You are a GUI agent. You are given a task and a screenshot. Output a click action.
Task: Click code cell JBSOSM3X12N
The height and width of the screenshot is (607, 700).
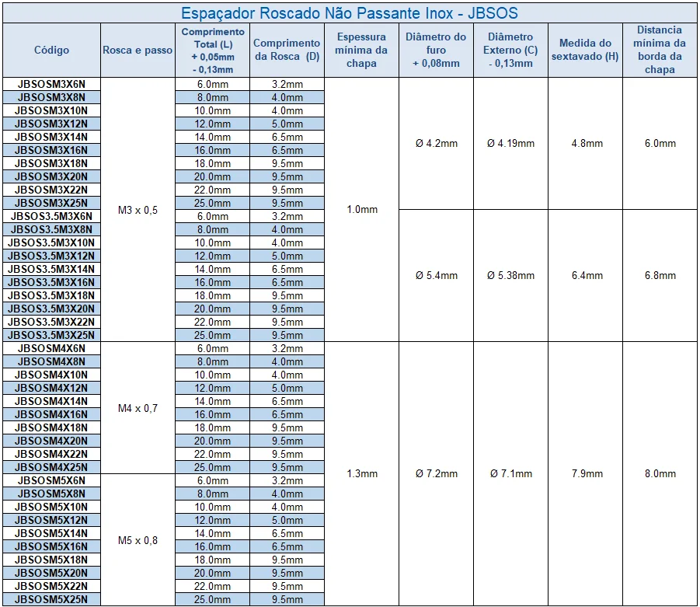pyautogui.click(x=52, y=124)
